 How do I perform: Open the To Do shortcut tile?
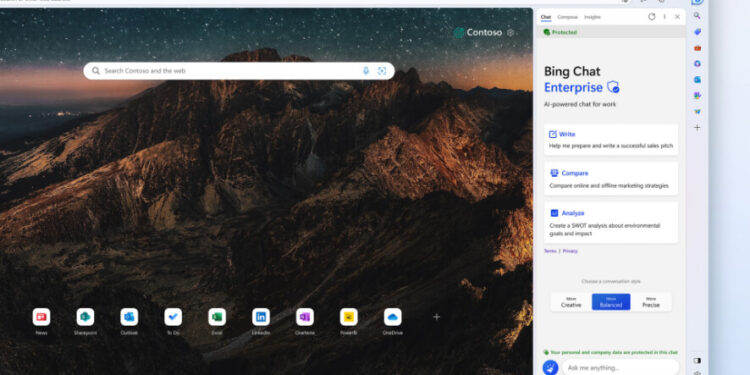pyautogui.click(x=173, y=317)
